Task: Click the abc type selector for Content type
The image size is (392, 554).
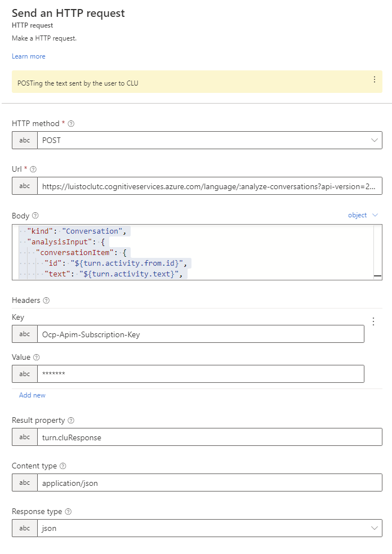Action: point(25,482)
